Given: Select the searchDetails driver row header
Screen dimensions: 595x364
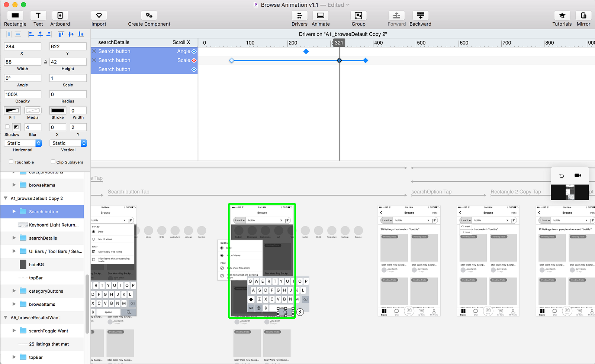Looking at the screenshot, I should [x=144, y=42].
